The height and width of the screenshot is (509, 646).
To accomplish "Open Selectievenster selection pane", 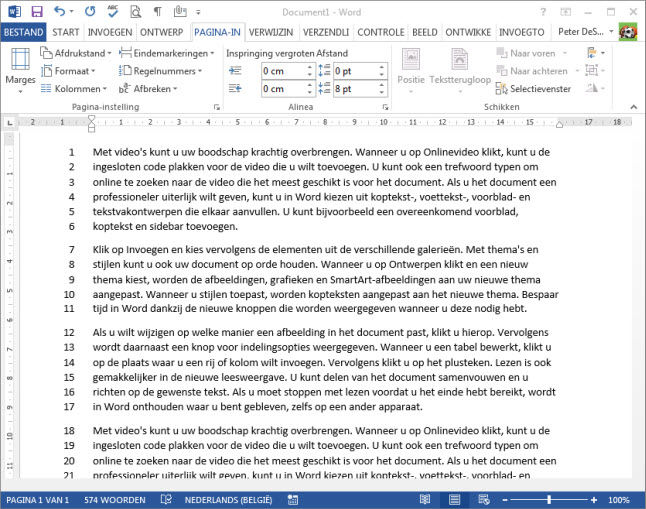I will click(x=533, y=89).
